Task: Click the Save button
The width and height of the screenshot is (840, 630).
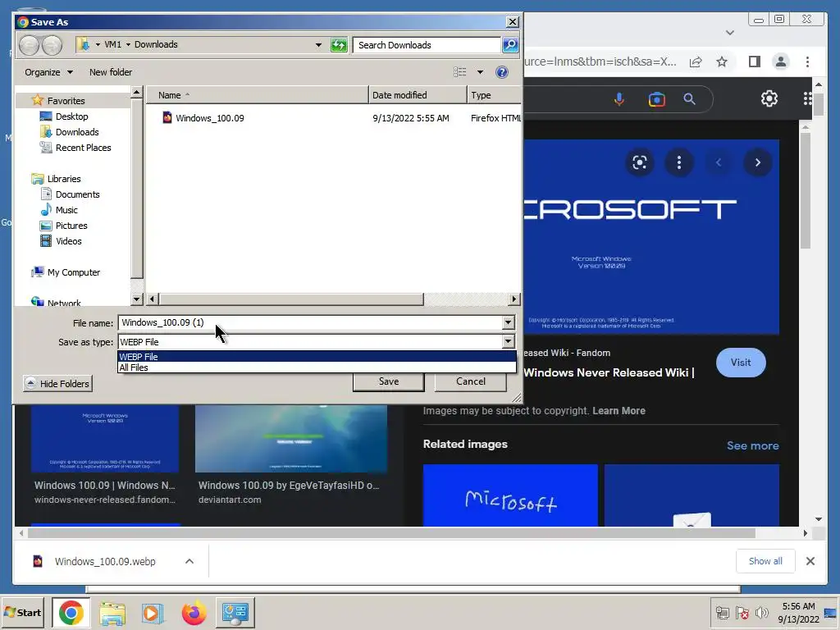Action: coord(388,381)
